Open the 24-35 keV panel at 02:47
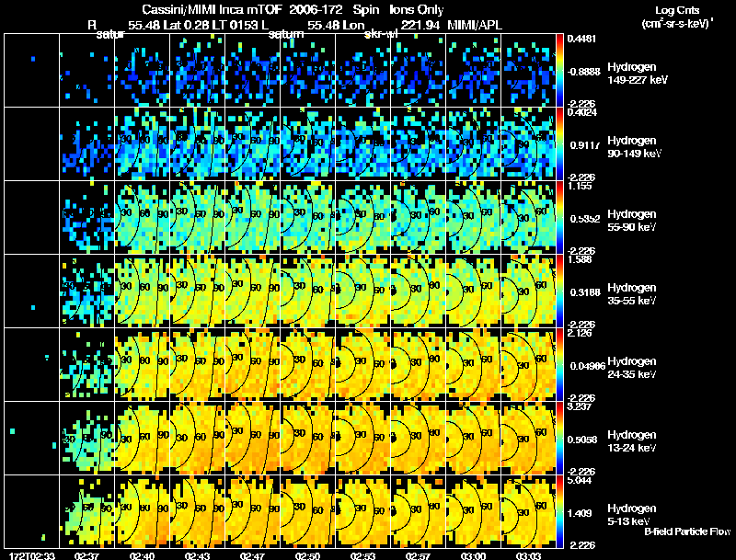The height and width of the screenshot is (560, 736). tap(252, 364)
